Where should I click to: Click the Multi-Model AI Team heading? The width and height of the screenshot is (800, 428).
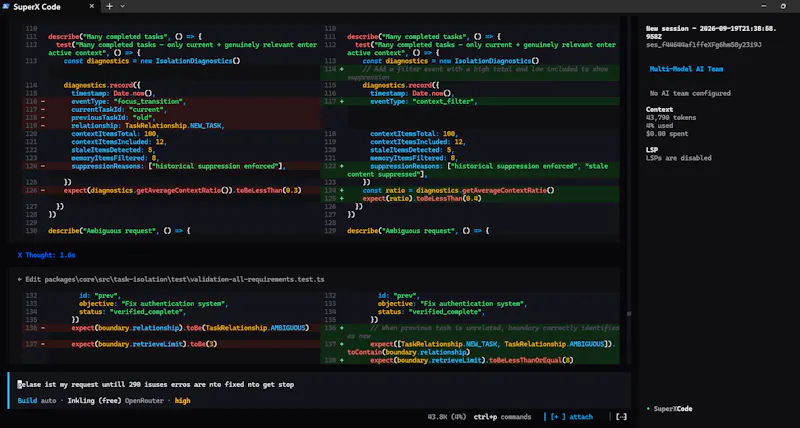tap(686, 69)
